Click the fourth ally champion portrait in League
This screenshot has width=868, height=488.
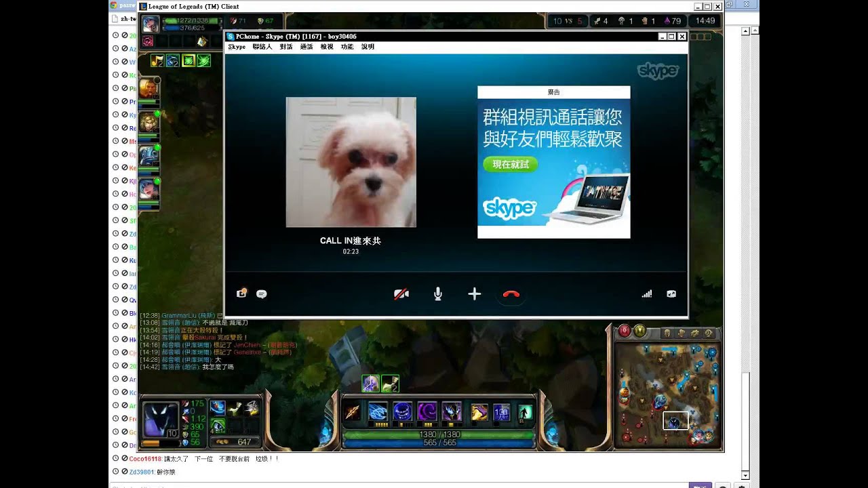(x=149, y=188)
